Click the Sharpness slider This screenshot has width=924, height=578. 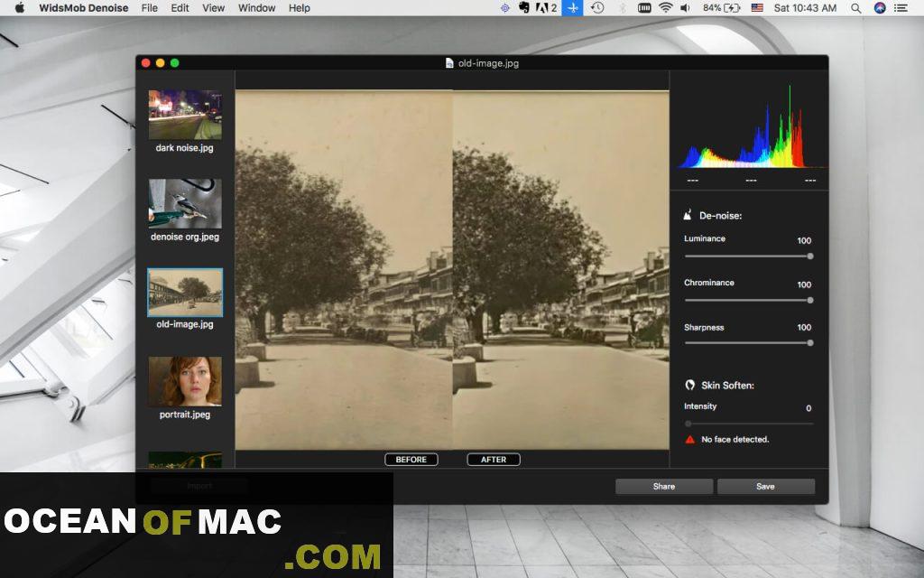click(748, 342)
